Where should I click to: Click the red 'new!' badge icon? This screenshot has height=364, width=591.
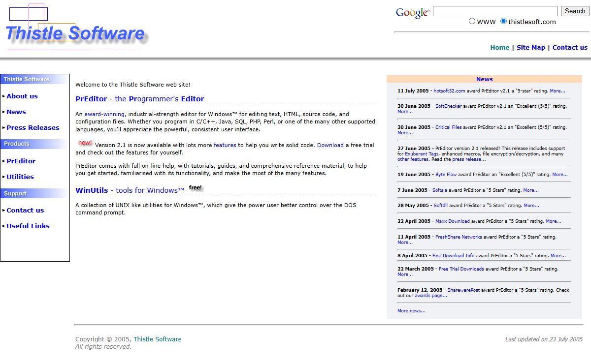tap(85, 143)
